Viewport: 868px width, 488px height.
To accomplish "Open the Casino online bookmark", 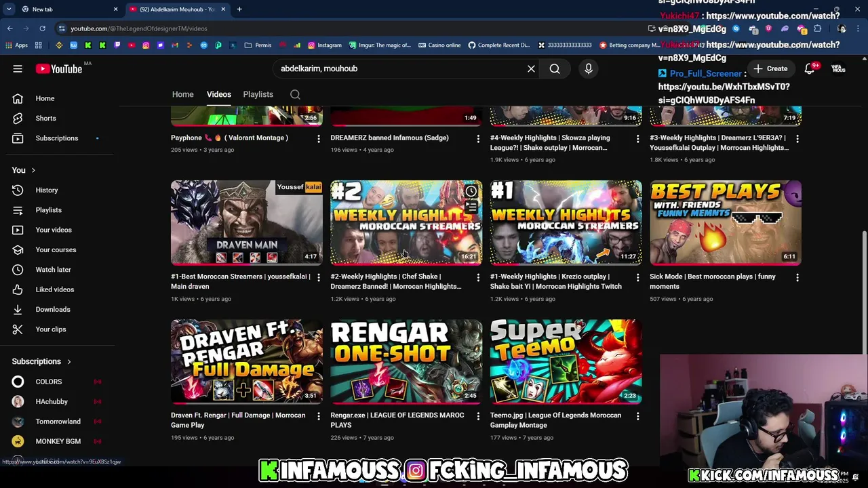I will point(439,45).
